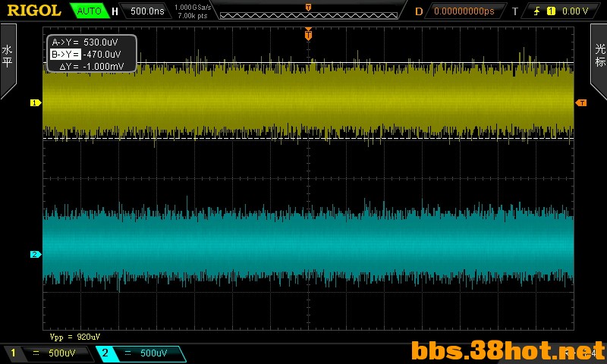The height and width of the screenshot is (364, 607).
Task: Click the A->Y = 530.0uV cursor readout
Action: click(85, 42)
